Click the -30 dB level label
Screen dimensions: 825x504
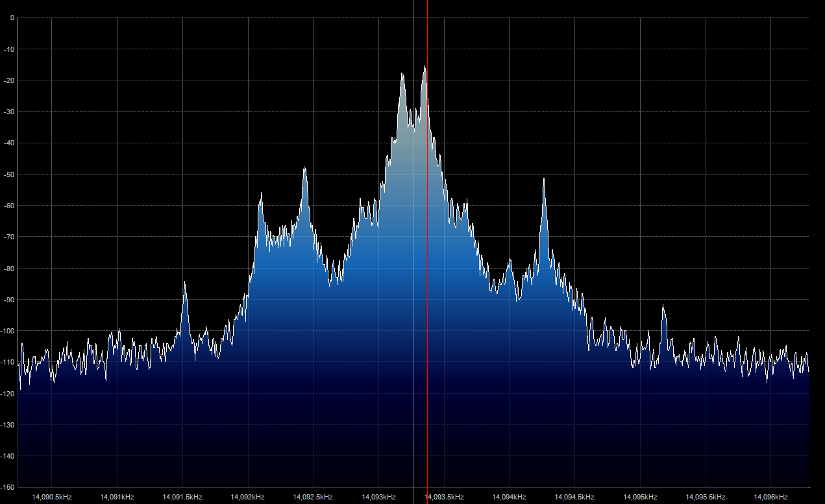[10, 112]
